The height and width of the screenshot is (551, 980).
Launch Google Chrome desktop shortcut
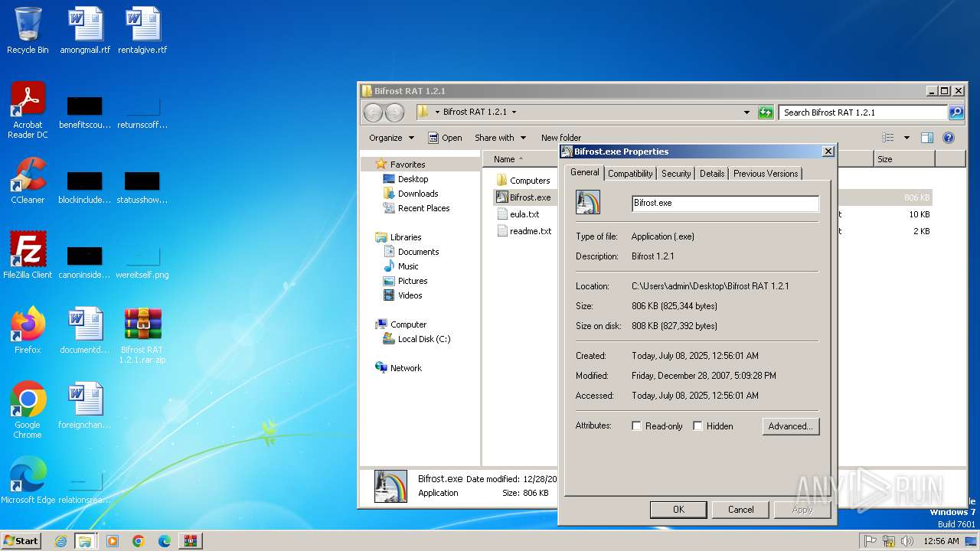[28, 410]
